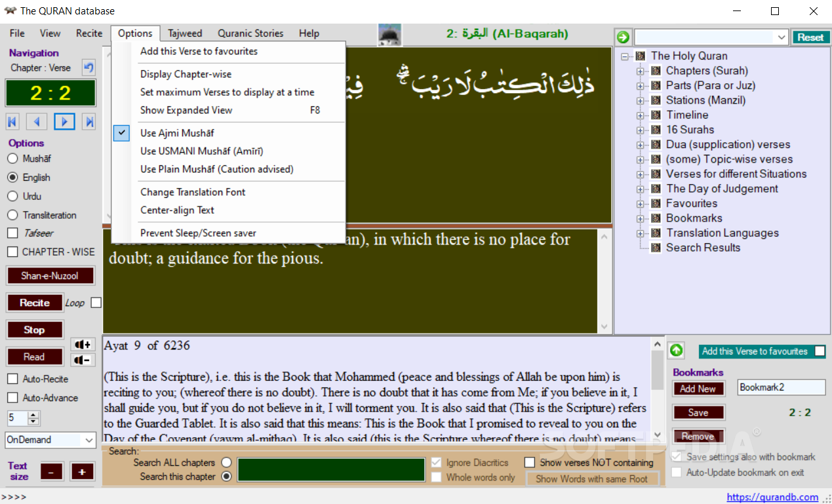The image size is (832, 504).
Task: Expand the Translation Languages node
Action: pos(640,233)
